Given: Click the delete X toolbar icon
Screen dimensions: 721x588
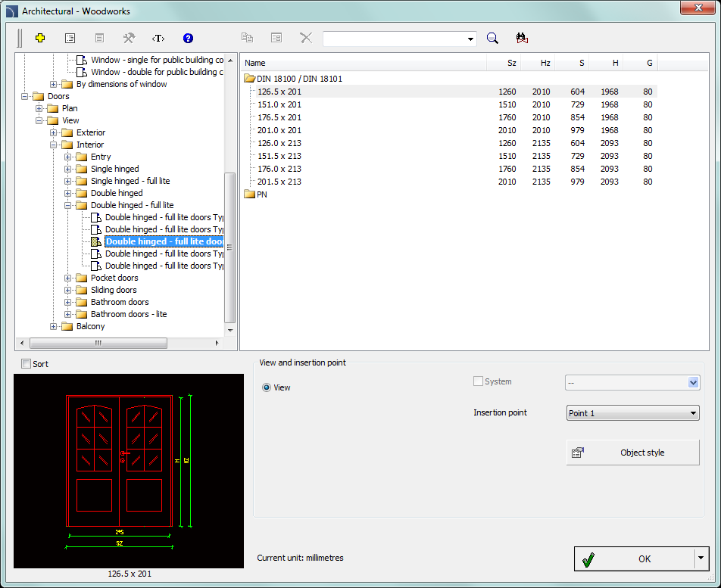Looking at the screenshot, I should (x=306, y=38).
